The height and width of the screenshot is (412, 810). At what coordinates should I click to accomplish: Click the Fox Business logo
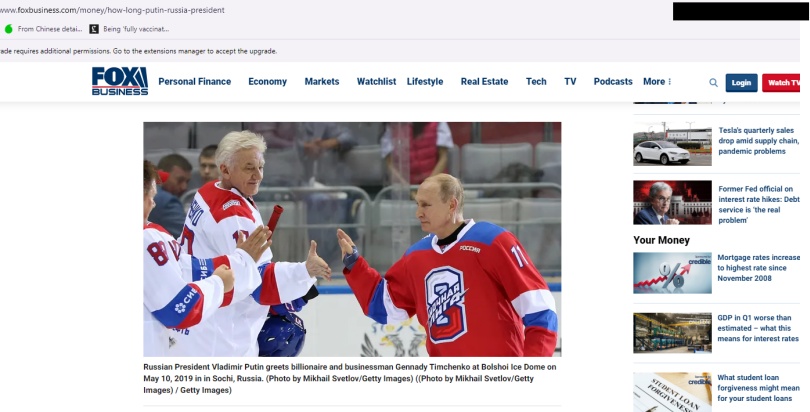pos(119,81)
